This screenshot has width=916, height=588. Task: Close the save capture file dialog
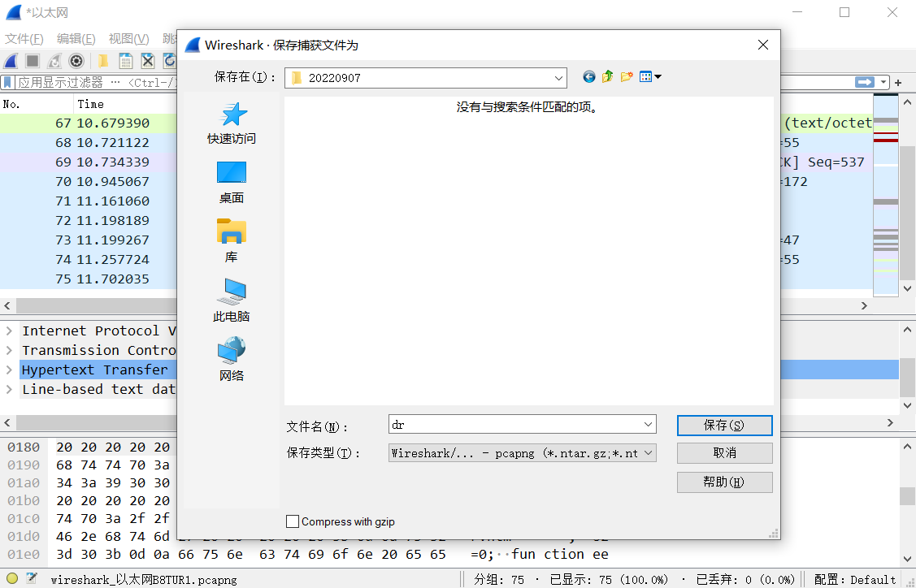[x=763, y=45]
